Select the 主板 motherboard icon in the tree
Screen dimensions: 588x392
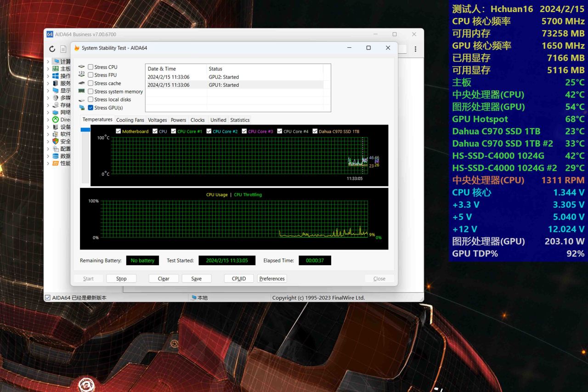[56, 69]
